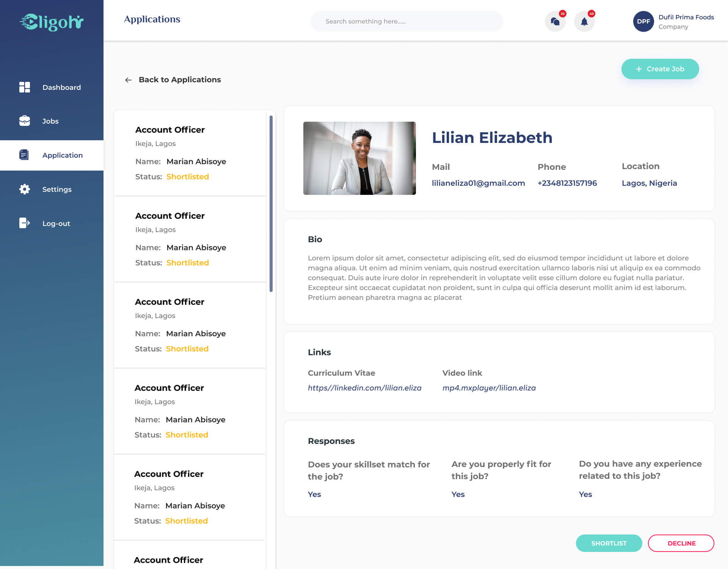The height and width of the screenshot is (569, 728).
Task: Click the SHORTLIST button
Action: (609, 543)
